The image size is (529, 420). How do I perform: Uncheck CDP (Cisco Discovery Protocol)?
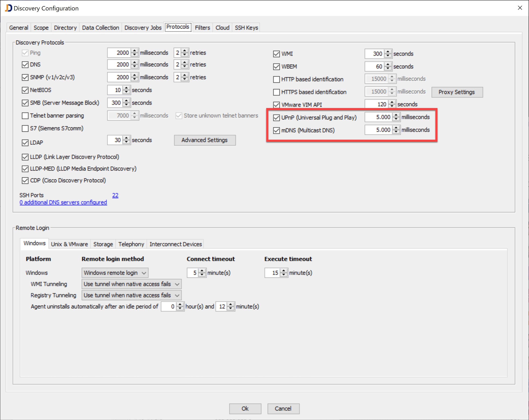25,180
